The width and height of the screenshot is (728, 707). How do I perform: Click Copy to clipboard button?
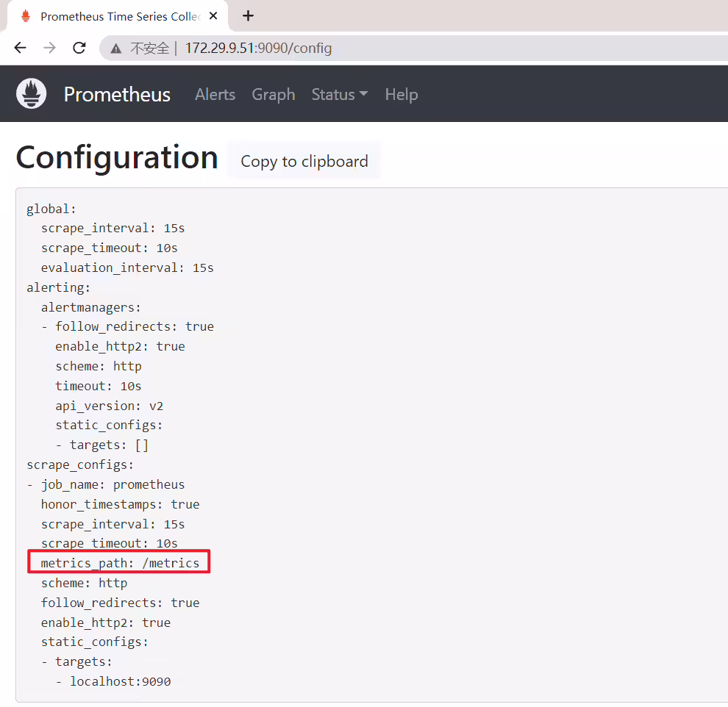[304, 162]
